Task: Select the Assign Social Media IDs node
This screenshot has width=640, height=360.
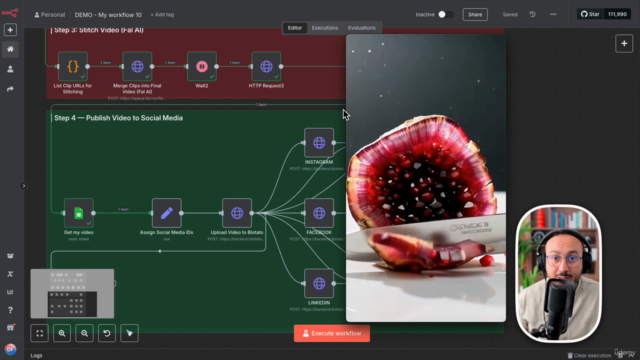Action: [x=167, y=213]
